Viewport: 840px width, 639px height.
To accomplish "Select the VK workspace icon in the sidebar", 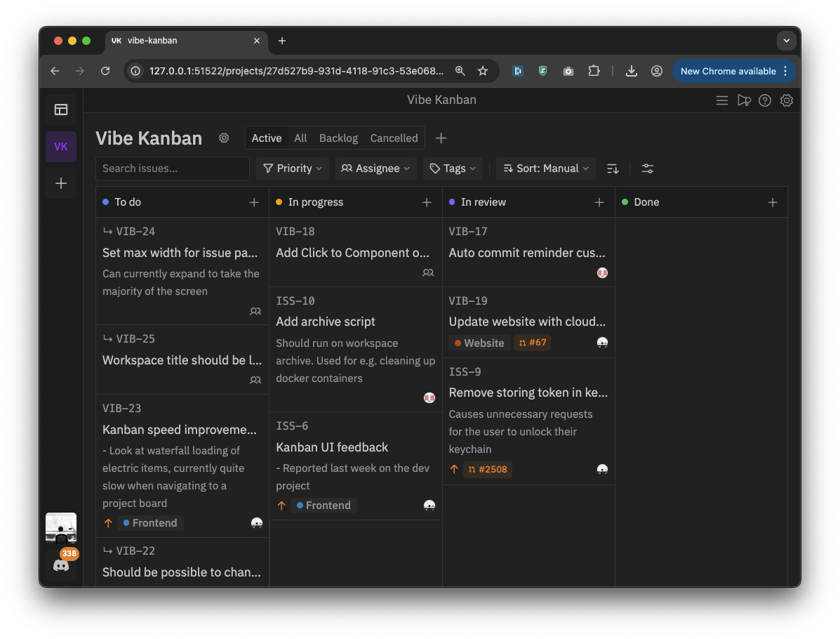I will 61,146.
